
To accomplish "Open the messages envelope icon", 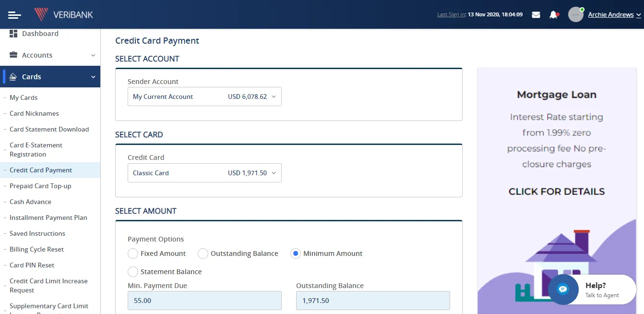I will tap(536, 15).
